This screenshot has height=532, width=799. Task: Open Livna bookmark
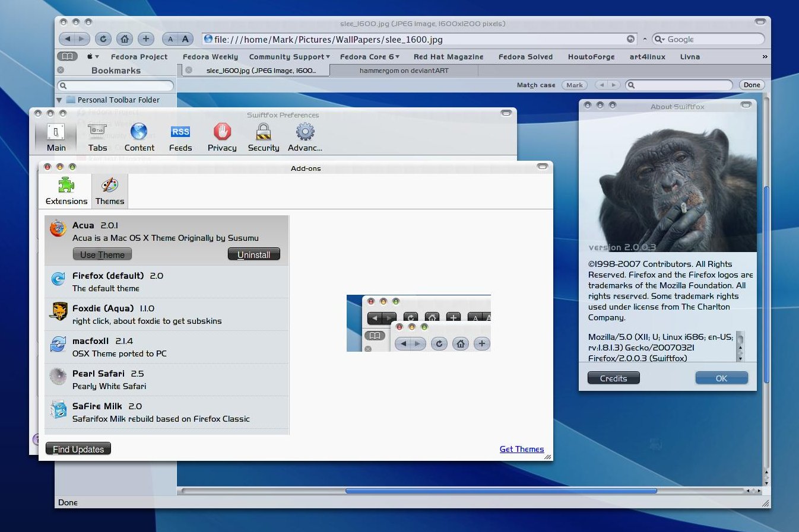[x=690, y=57]
